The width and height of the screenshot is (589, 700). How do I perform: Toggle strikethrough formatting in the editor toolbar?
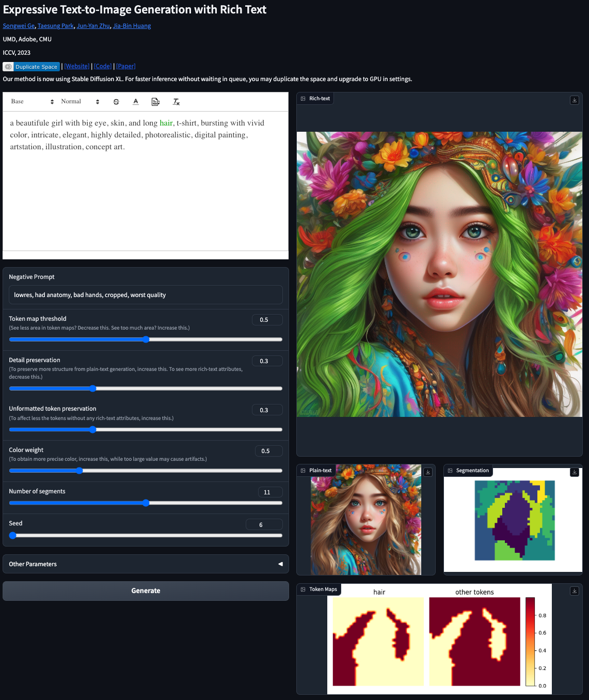click(116, 102)
